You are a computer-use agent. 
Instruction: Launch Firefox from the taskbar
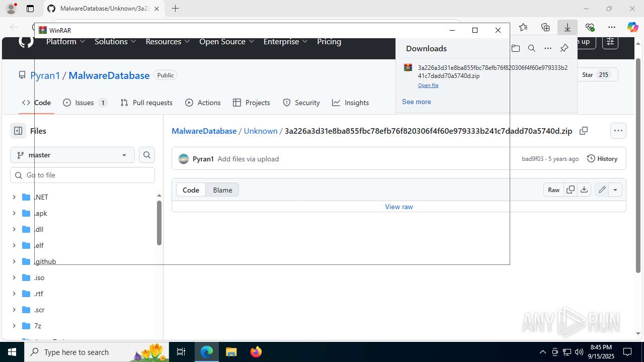click(256, 352)
